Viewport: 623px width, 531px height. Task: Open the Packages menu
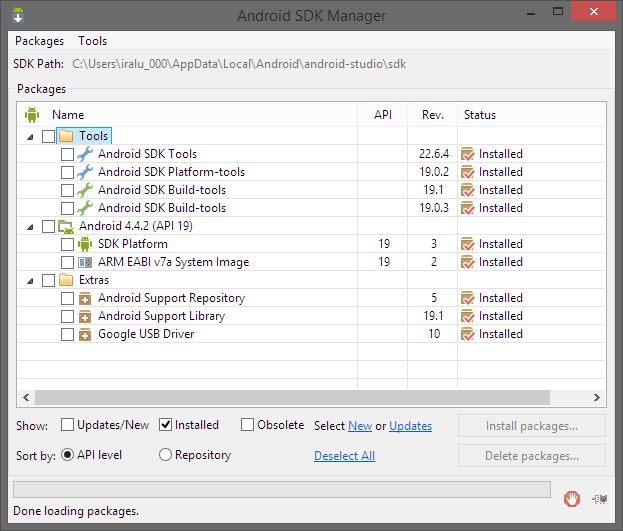(x=39, y=41)
